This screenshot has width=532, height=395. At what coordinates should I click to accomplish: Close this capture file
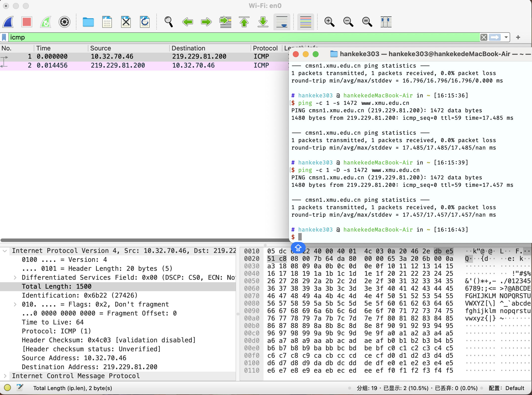click(x=126, y=22)
